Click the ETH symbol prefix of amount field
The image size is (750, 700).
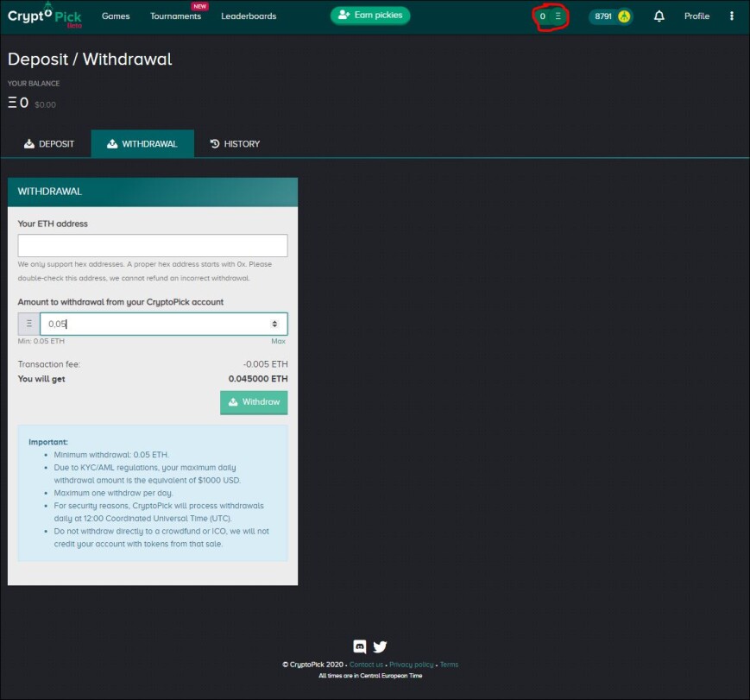[29, 324]
